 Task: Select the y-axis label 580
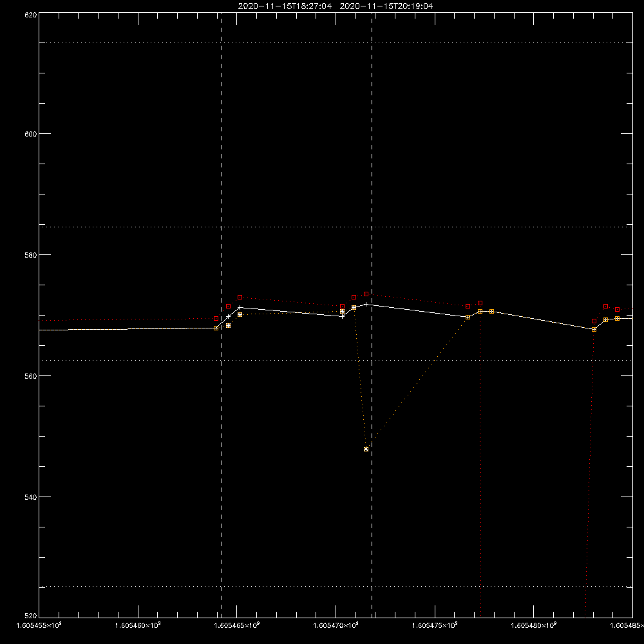31,255
